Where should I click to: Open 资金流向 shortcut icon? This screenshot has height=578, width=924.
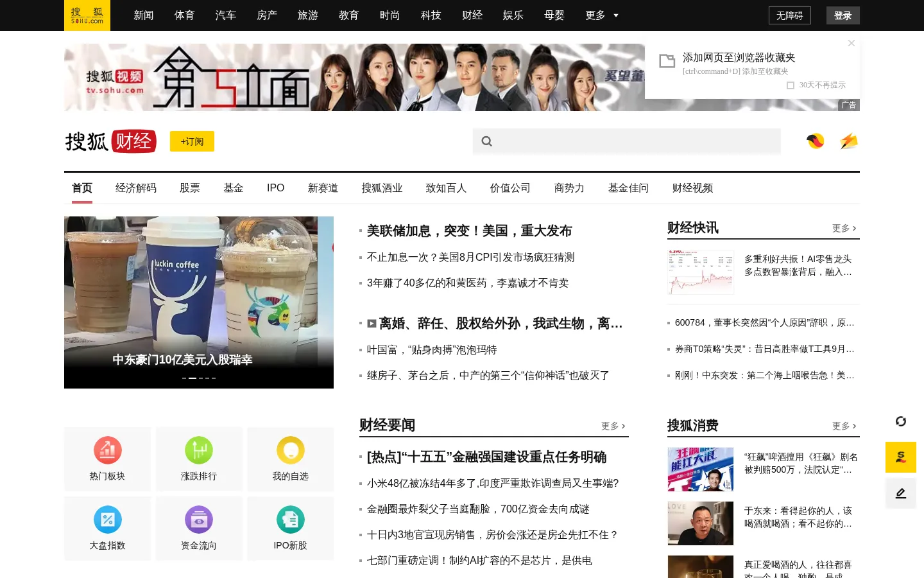pyautogui.click(x=199, y=520)
